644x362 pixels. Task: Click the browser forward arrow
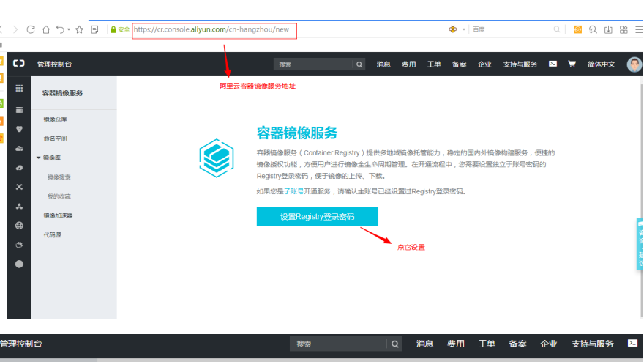tap(15, 29)
